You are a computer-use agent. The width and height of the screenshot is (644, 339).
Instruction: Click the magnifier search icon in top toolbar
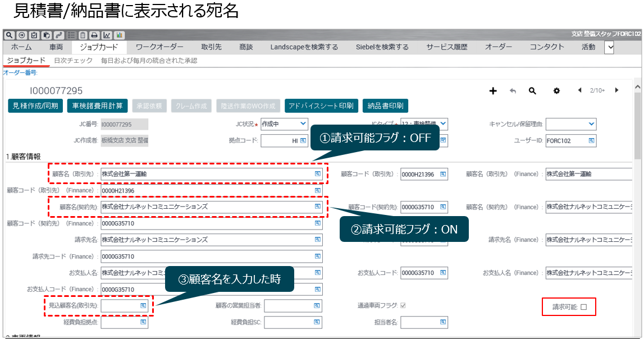8,35
